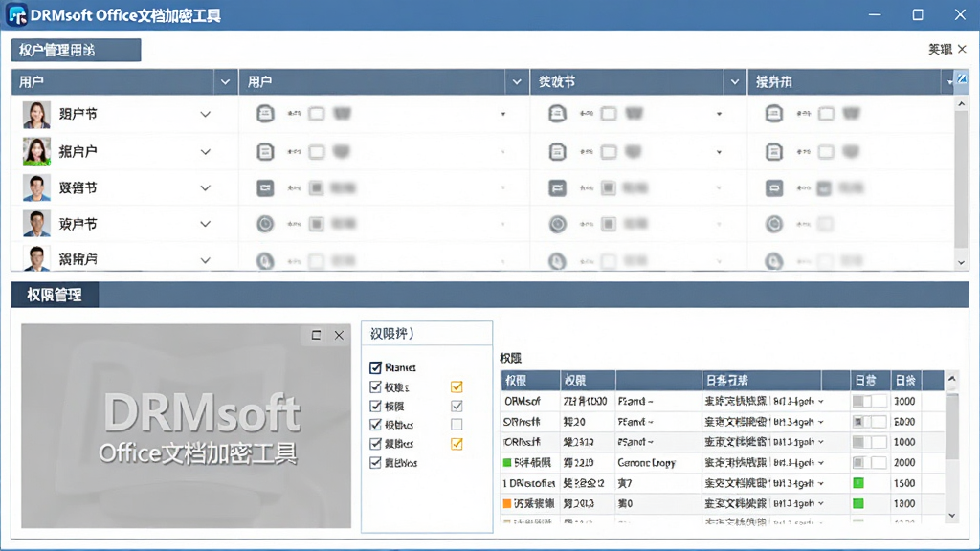This screenshot has height=551, width=980.
Task: Click the upper user table's scroll-down arrow
Action: pyautogui.click(x=961, y=263)
